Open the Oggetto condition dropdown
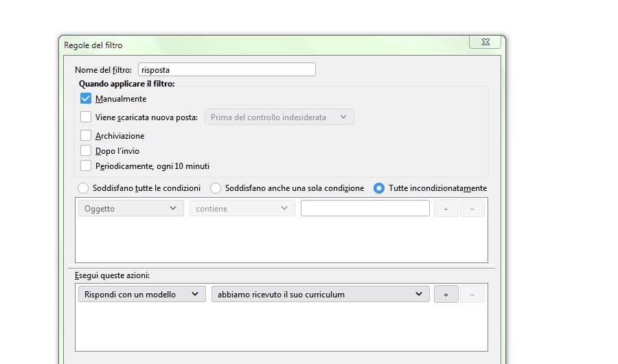The width and height of the screenshot is (618, 364). 131,208
